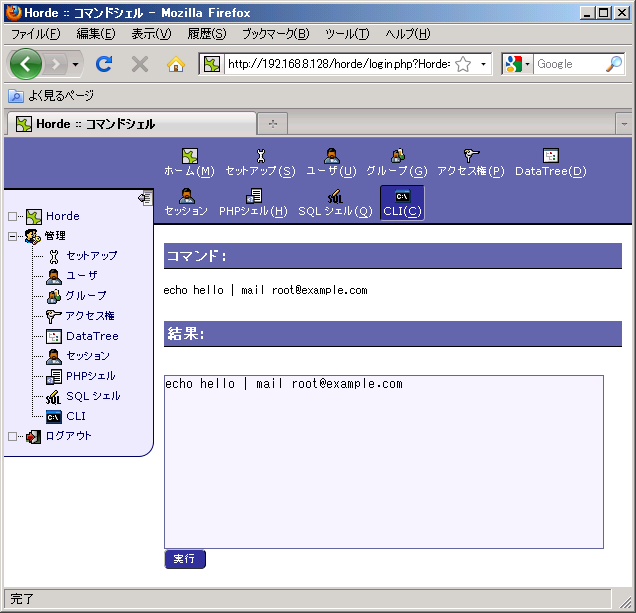The width and height of the screenshot is (636, 613).
Task: Click the 実行 button
Action: point(185,559)
